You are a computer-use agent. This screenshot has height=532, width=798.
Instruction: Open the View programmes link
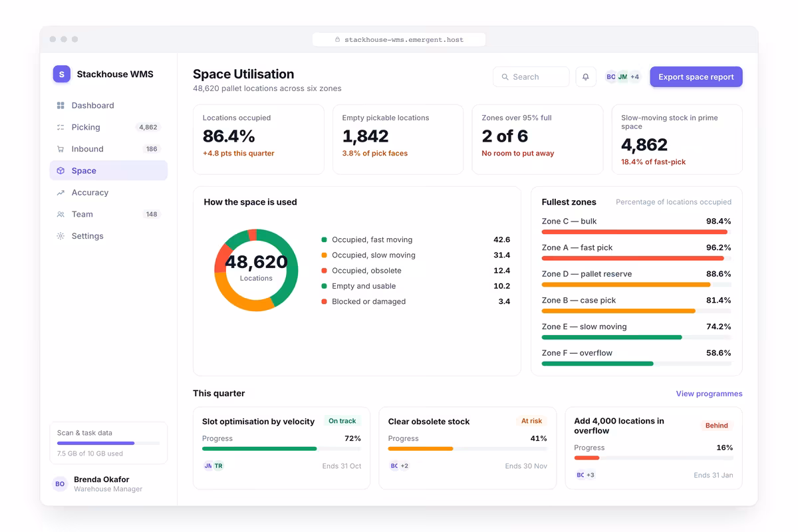[x=709, y=394]
